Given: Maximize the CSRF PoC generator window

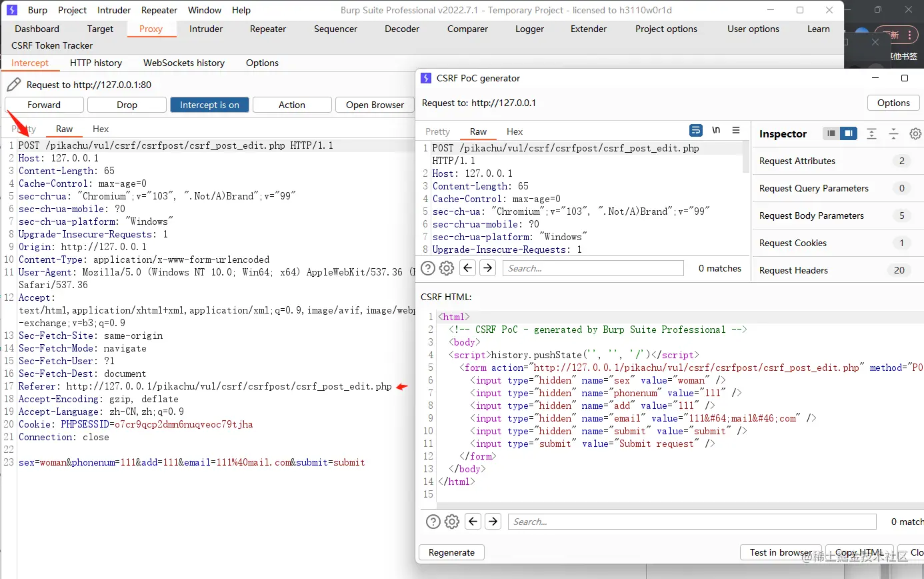Looking at the screenshot, I should 905,78.
